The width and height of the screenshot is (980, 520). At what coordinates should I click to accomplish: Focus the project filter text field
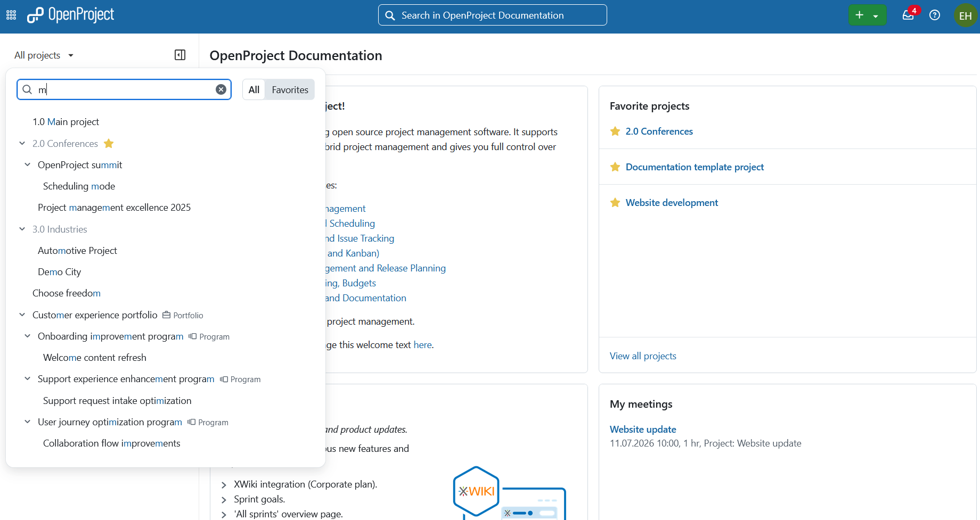[x=124, y=89]
